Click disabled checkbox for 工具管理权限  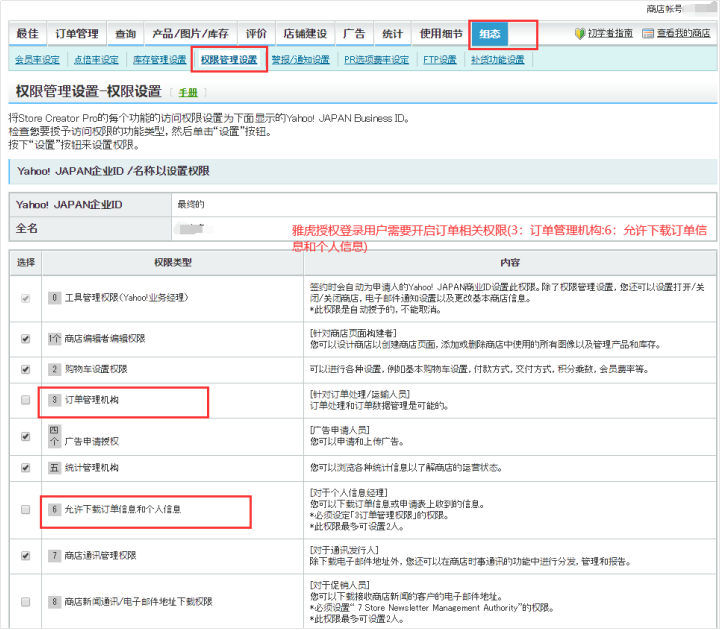pos(26,298)
